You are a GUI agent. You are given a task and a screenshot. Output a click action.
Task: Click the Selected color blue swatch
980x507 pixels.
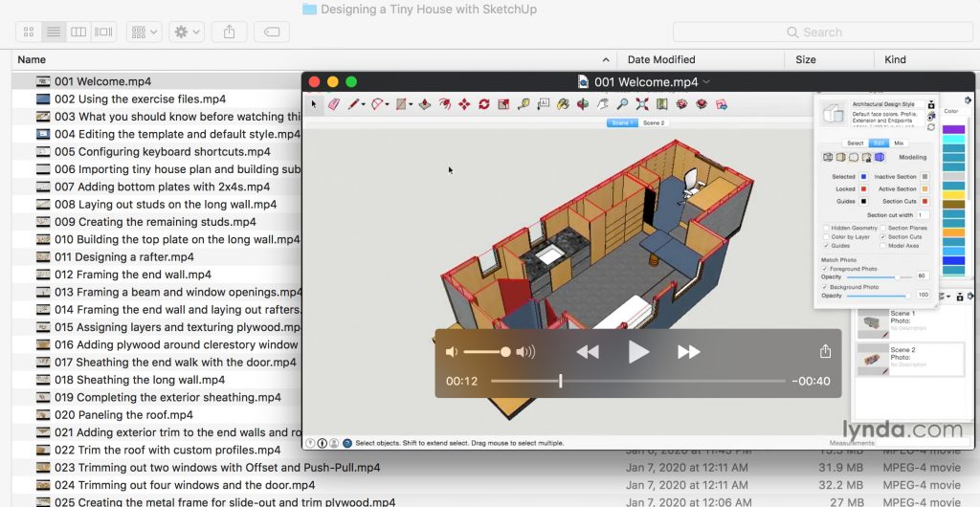(864, 177)
